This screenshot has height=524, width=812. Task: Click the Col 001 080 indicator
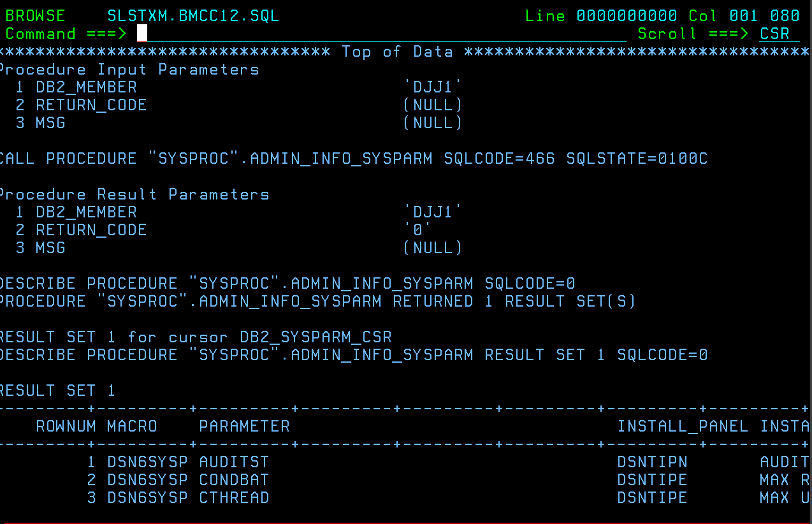tap(744, 15)
